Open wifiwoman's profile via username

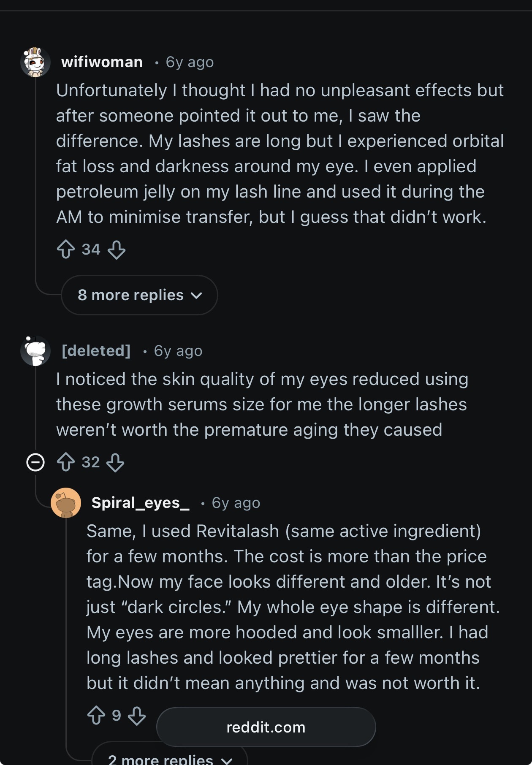pyautogui.click(x=102, y=62)
